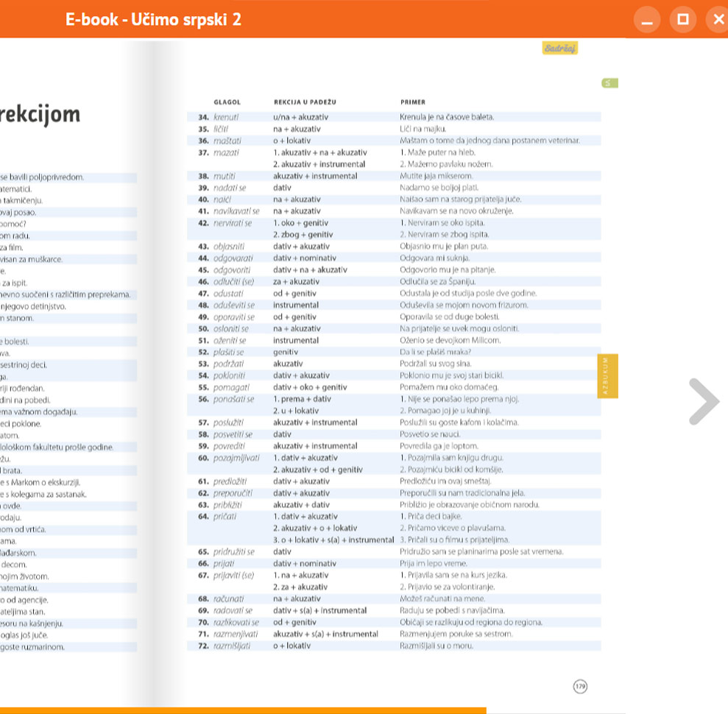Click verb entry 64 pričati
728x714 pixels.
[225, 516]
